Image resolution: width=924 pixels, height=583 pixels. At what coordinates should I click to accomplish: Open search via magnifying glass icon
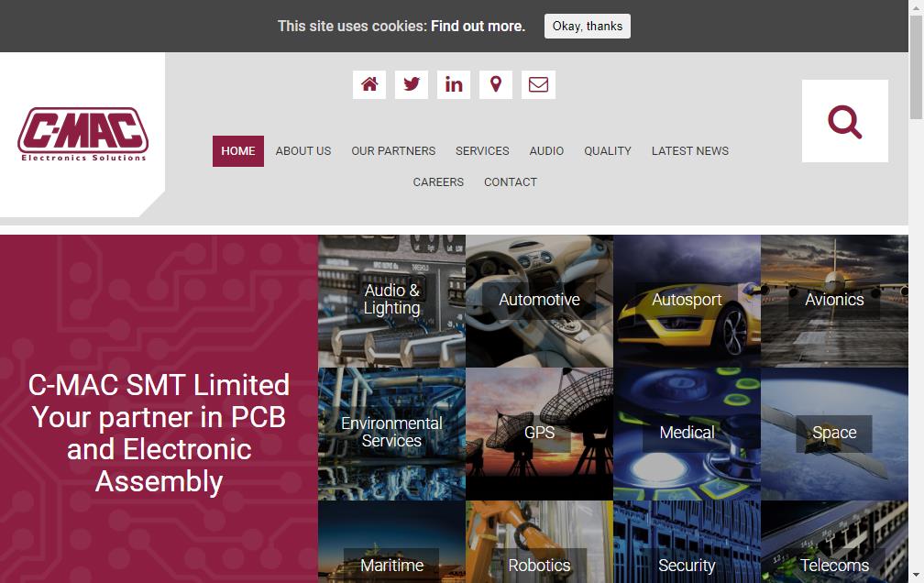click(x=844, y=121)
